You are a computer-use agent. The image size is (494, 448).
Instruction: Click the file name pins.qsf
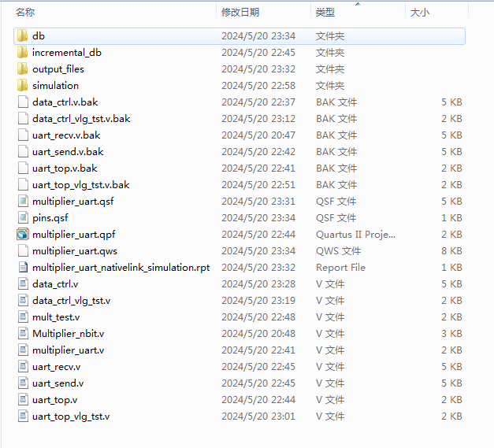tap(50, 218)
